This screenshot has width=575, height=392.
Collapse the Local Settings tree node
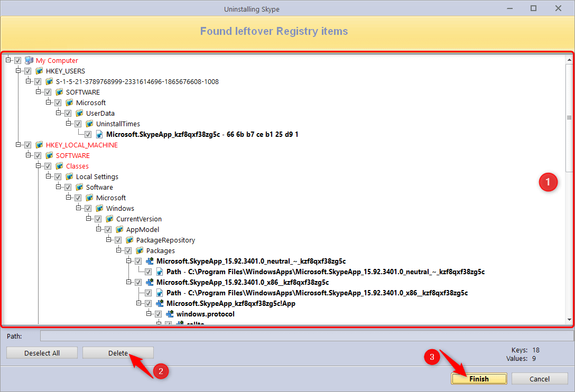click(x=49, y=176)
